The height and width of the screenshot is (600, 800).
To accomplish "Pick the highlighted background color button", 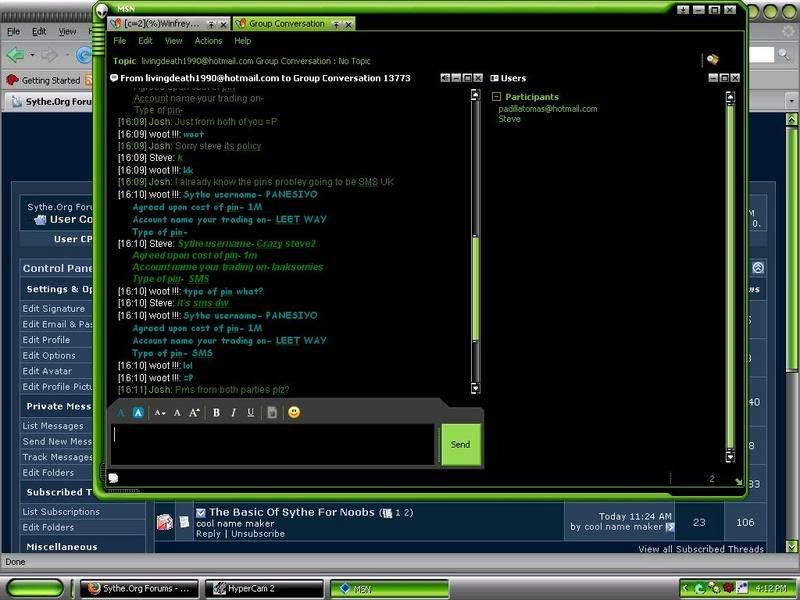I will pos(138,413).
